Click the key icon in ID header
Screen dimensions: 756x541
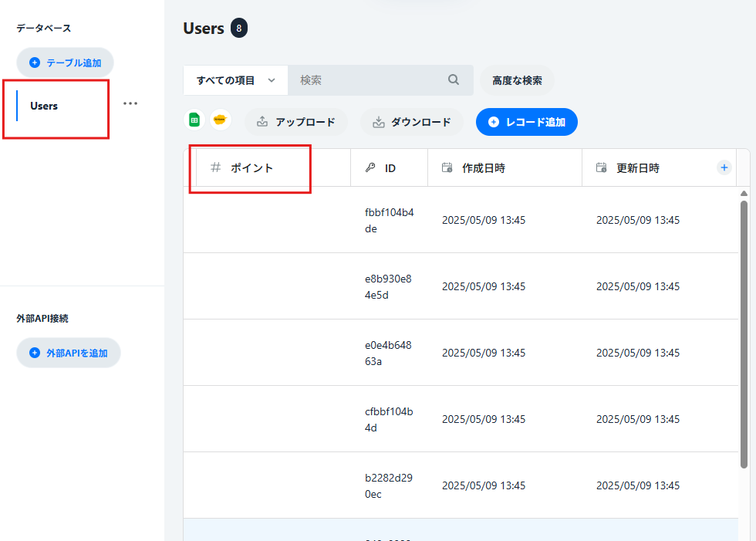(370, 167)
